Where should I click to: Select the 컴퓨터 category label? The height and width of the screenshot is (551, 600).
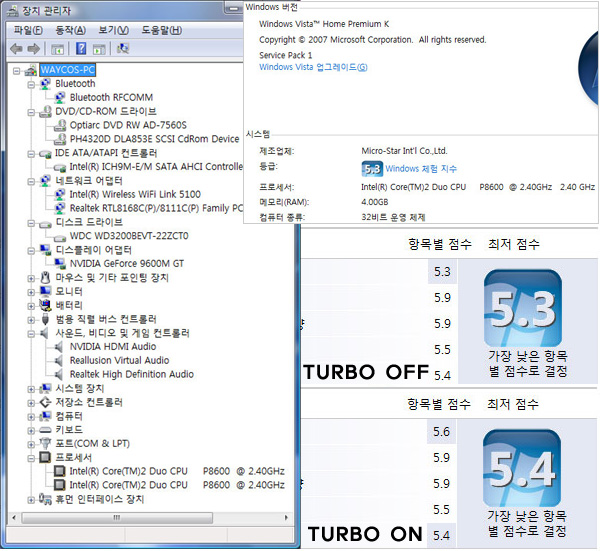pyautogui.click(x=69, y=416)
